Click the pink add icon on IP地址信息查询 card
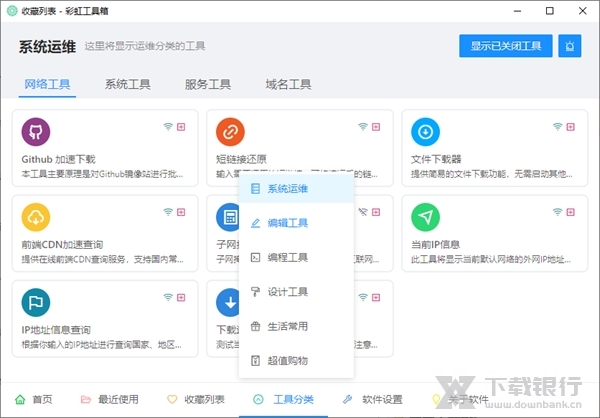This screenshot has width=600, height=418. point(181,297)
